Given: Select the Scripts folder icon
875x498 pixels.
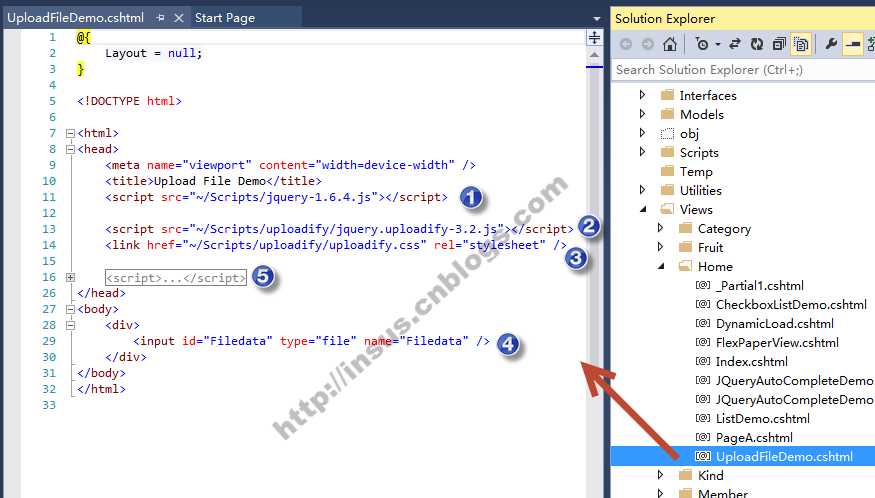Looking at the screenshot, I should [x=667, y=152].
